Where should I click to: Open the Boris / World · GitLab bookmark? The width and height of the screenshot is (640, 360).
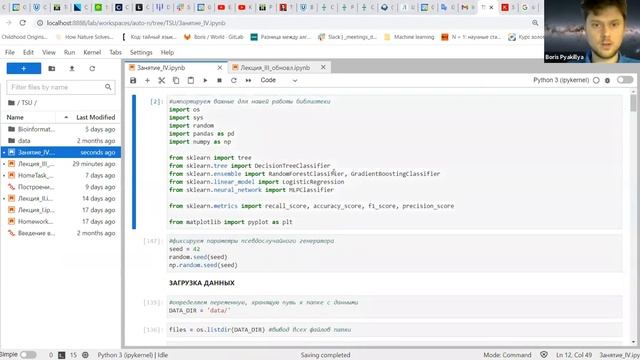[x=214, y=37]
